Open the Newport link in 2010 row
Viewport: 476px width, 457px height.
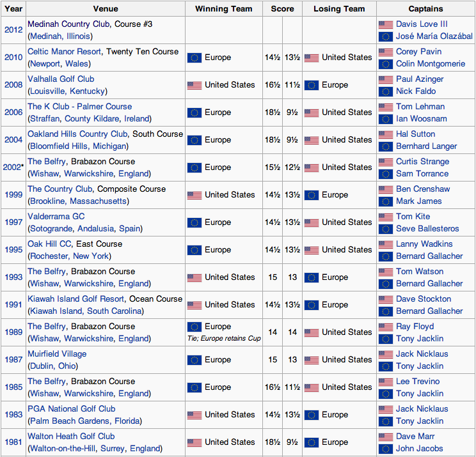(45, 64)
